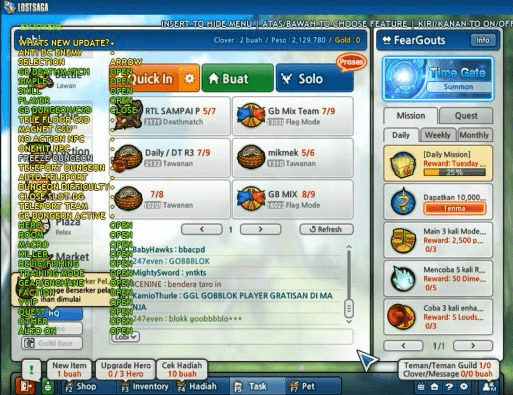513x395 pixels.
Task: Switch to the Mission tab
Action: point(411,116)
